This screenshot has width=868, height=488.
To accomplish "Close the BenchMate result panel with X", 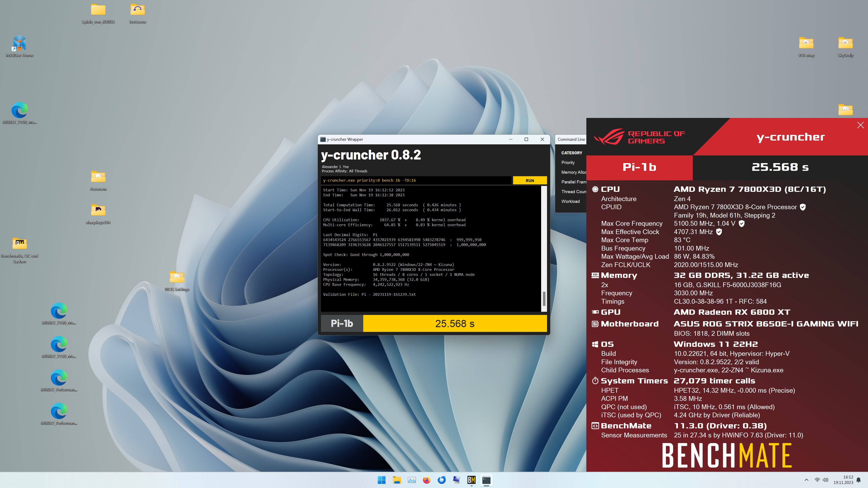I will click(860, 125).
